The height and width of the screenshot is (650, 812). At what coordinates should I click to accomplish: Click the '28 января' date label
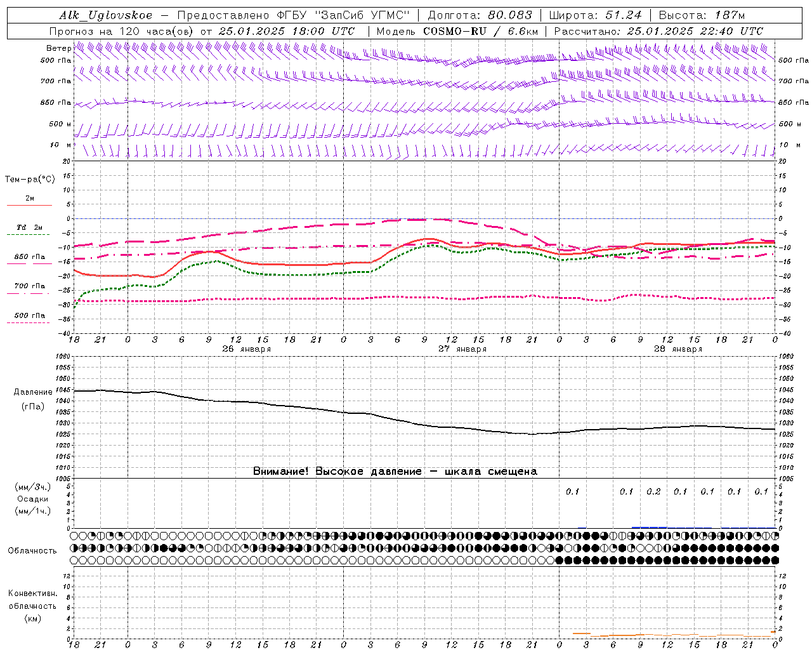678,349
